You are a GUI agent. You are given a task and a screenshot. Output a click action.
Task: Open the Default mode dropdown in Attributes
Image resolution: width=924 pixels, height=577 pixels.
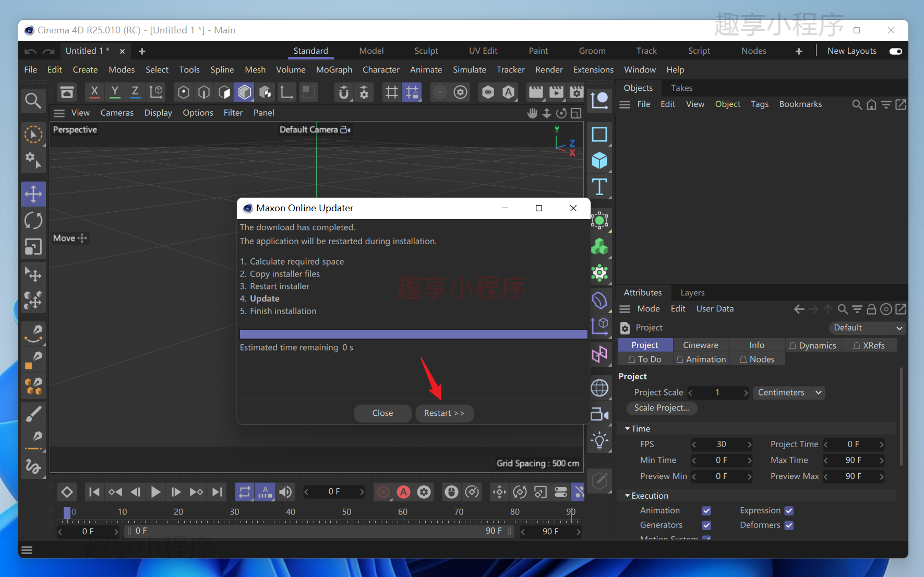pyautogui.click(x=867, y=328)
